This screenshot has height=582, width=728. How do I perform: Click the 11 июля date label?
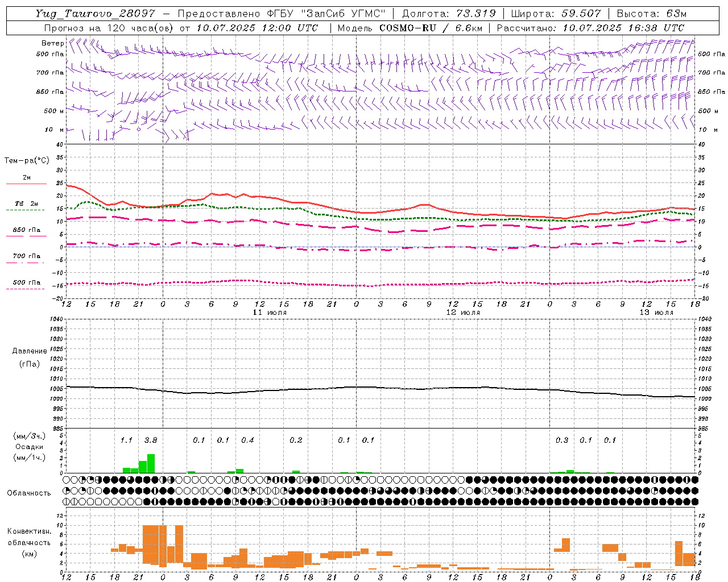pos(270,313)
